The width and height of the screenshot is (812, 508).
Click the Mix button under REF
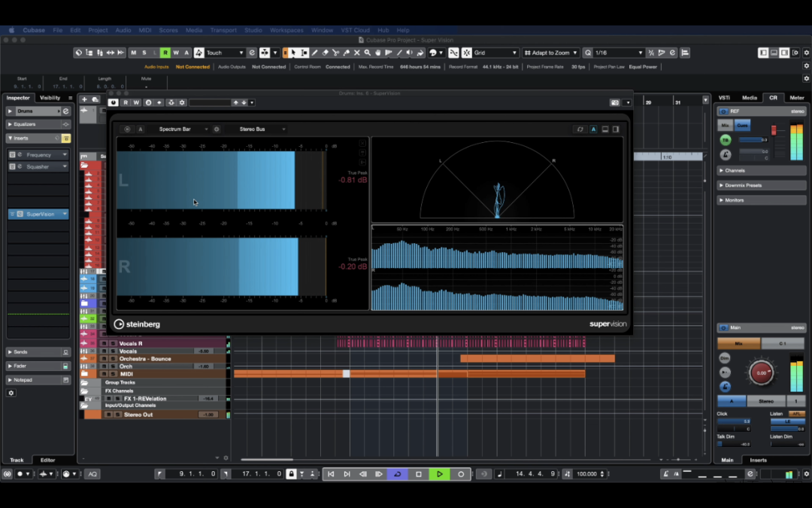725,126
